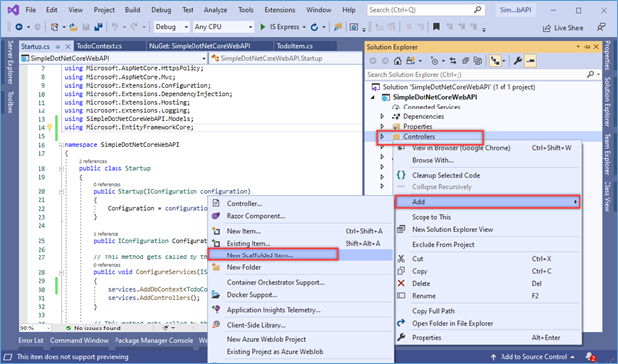The width and height of the screenshot is (618, 364).
Task: Expand the Dependencies tree node
Action: (x=382, y=116)
